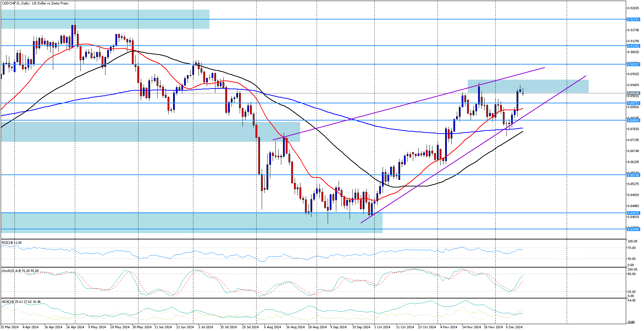Click the 28 Aug 2024 date label

coord(317,327)
